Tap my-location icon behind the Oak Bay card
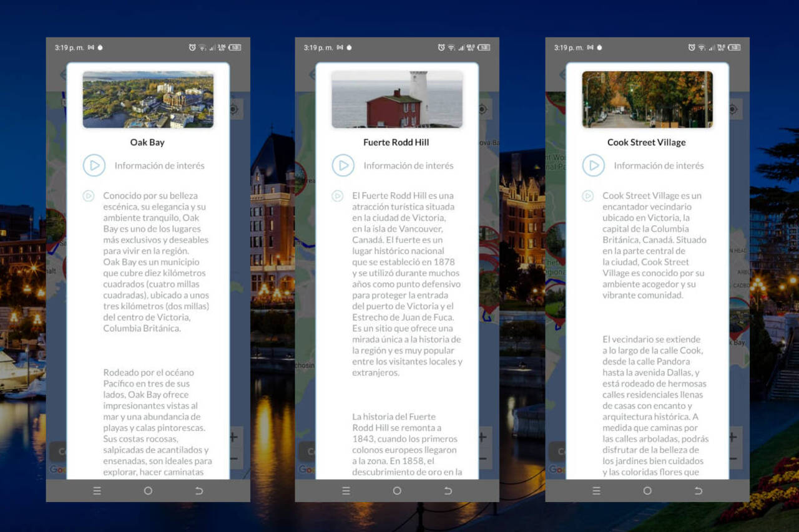This screenshot has width=799, height=532. click(x=234, y=109)
